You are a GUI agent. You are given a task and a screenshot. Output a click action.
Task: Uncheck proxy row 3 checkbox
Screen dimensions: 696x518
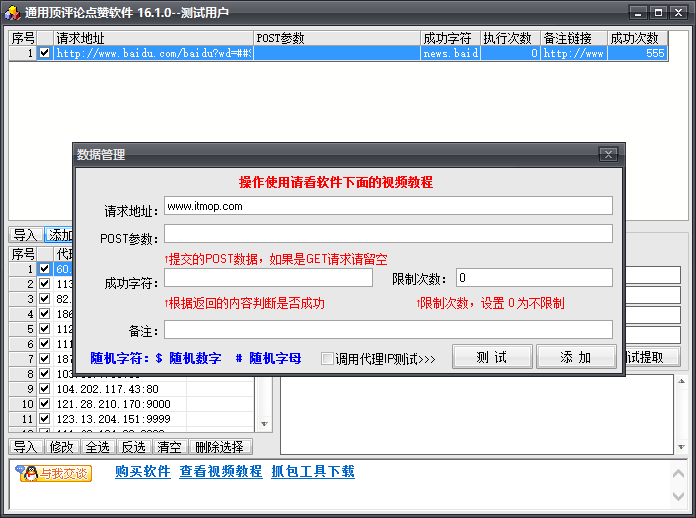pos(44,299)
